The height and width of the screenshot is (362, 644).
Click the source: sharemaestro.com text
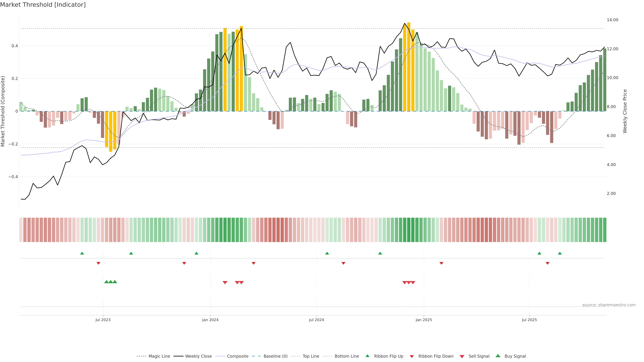point(609,305)
